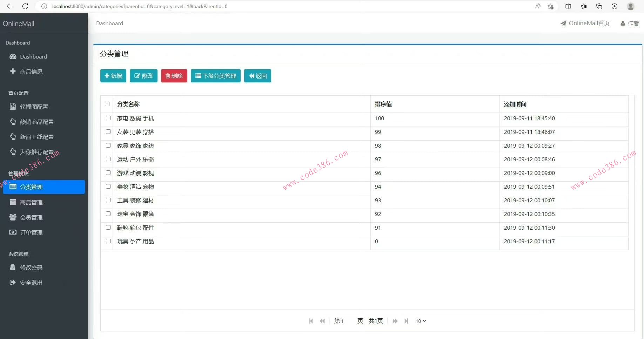The width and height of the screenshot is (644, 339).
Task: Click the page number input field
Action: pyautogui.click(x=348, y=321)
